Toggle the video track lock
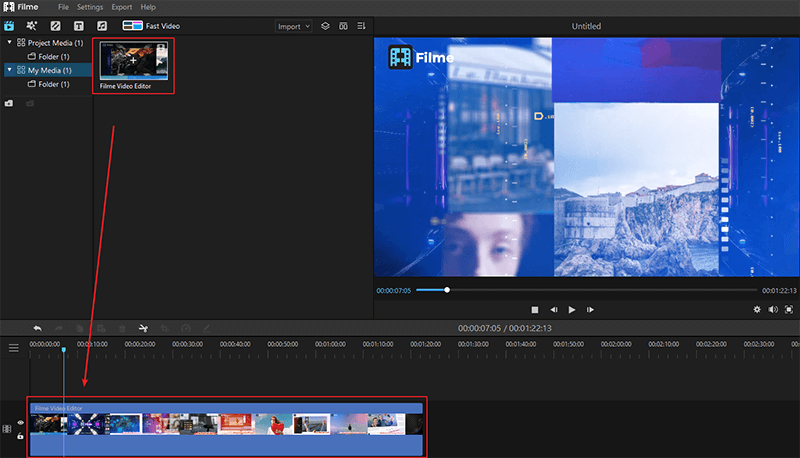The image size is (800, 458). (20, 436)
